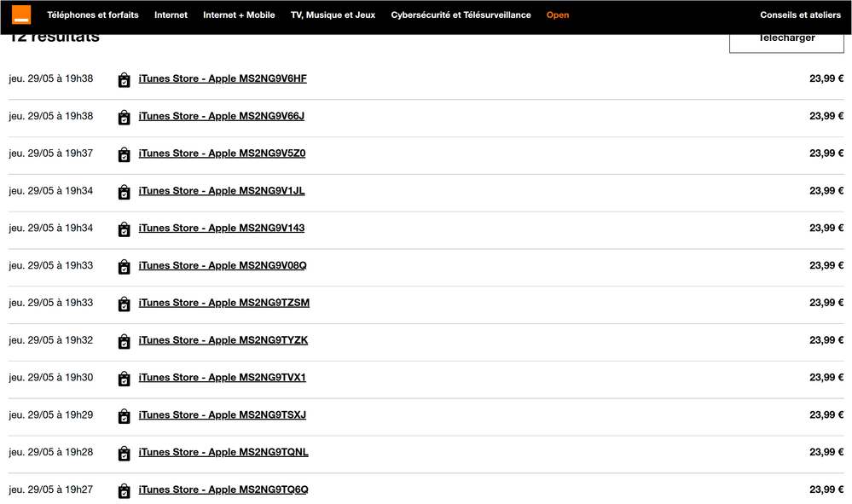Open iTunes Store purchase MS2NG9V5Z0 link
This screenshot has height=504, width=852.
coord(223,154)
